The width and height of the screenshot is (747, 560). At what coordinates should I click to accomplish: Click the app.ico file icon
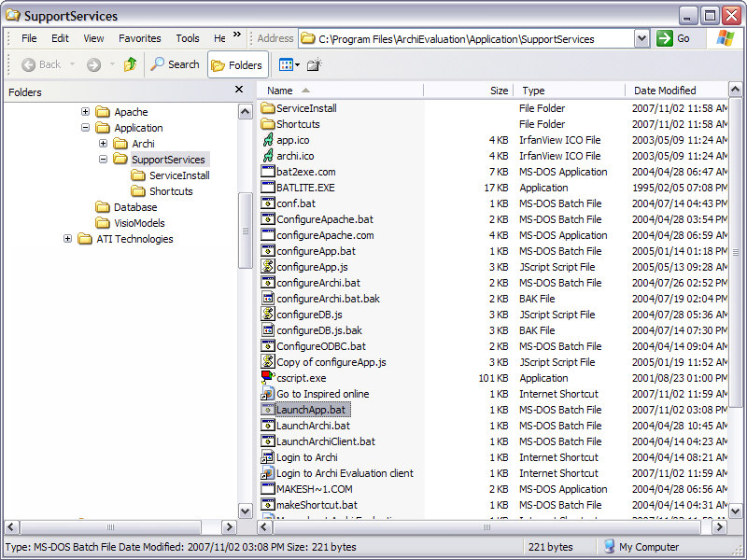(268, 140)
